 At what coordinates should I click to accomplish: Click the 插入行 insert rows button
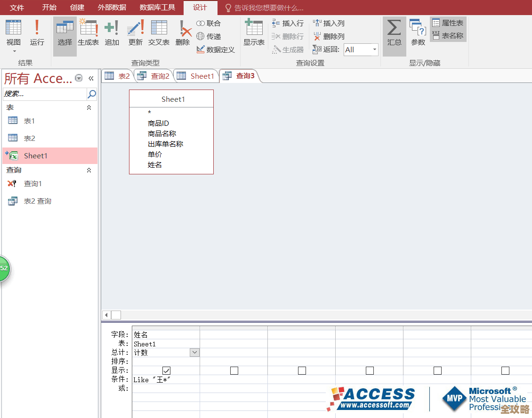[x=287, y=23]
